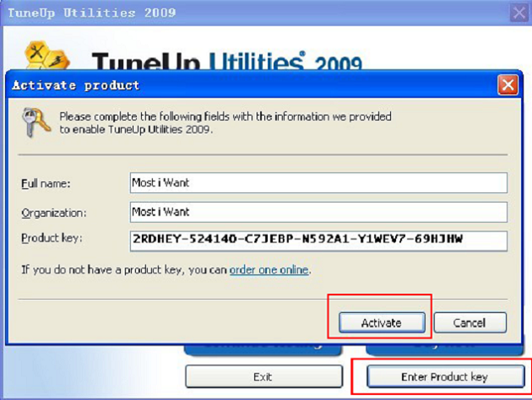Close the Activate product dialog
This screenshot has width=532, height=400.
click(508, 84)
